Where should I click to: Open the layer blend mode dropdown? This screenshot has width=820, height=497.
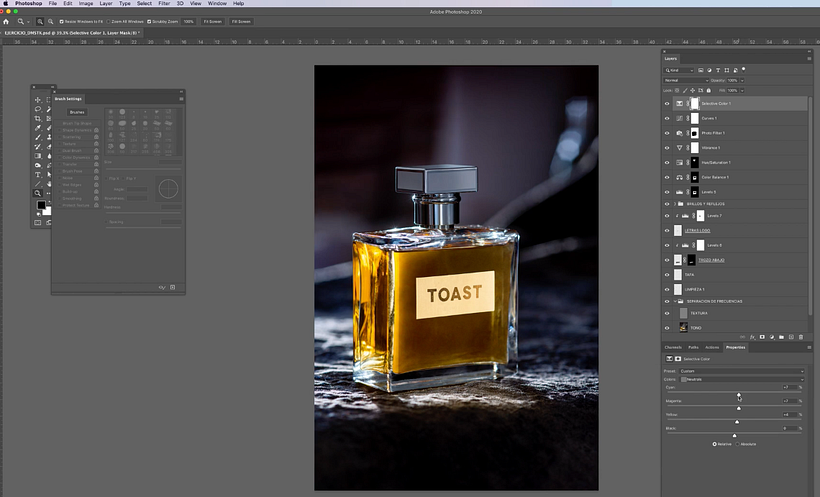[686, 80]
